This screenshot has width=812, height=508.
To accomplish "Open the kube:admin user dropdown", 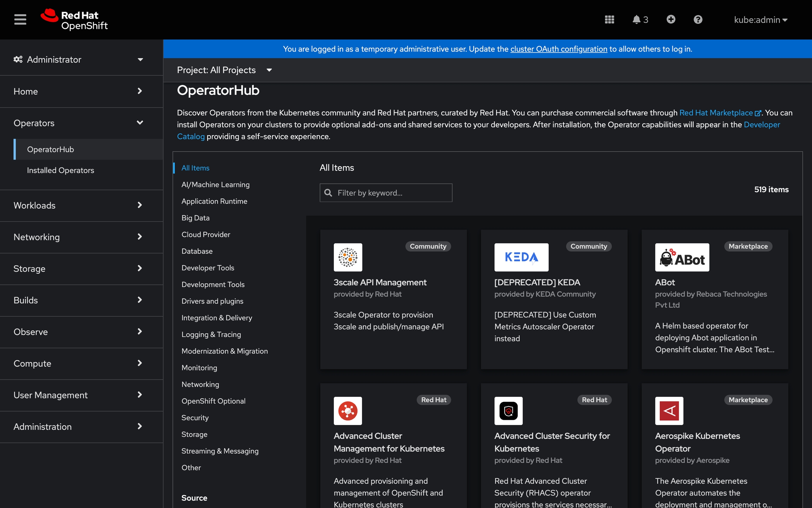I will tap(761, 20).
